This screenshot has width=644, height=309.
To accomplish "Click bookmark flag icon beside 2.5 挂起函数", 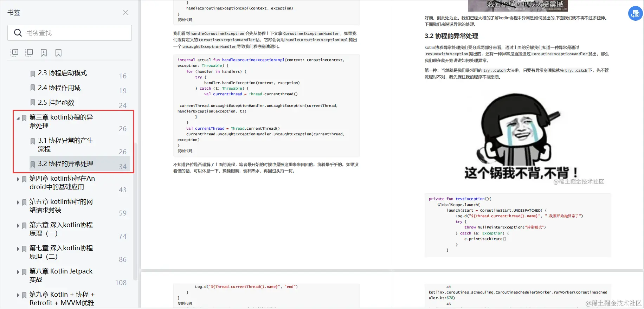I will point(33,103).
